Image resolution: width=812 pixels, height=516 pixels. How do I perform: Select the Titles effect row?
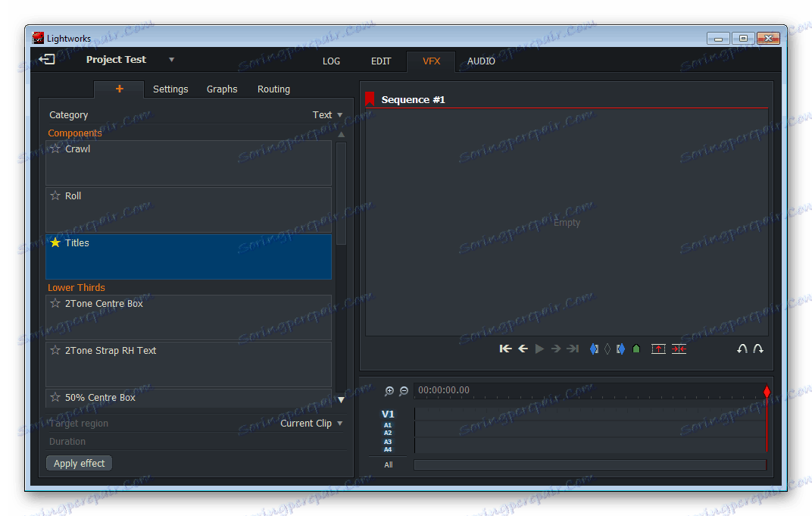click(x=189, y=257)
